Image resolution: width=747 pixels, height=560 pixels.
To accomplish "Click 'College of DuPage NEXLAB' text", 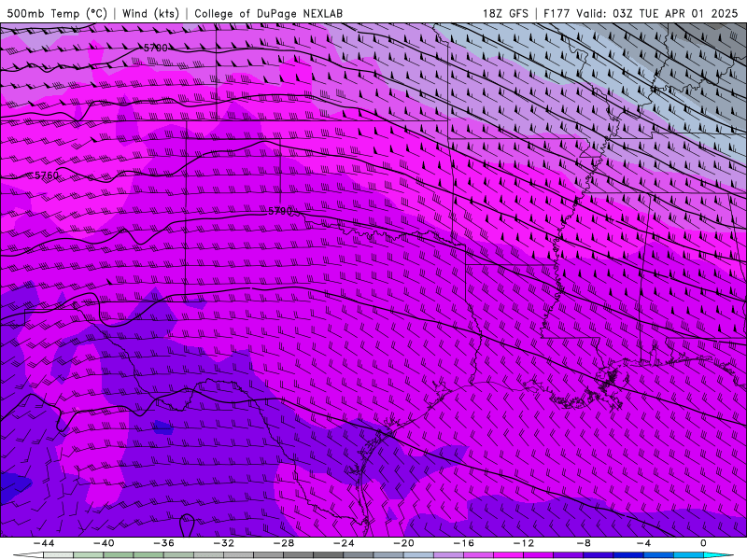I will [268, 13].
